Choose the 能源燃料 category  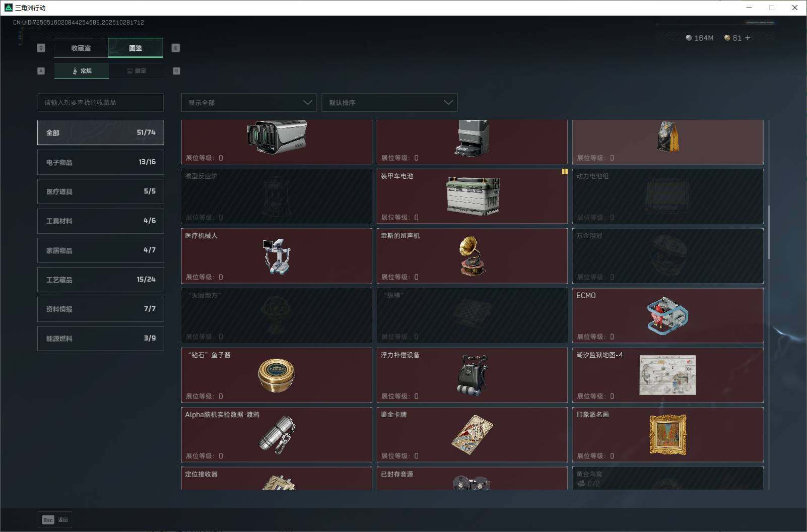point(101,339)
